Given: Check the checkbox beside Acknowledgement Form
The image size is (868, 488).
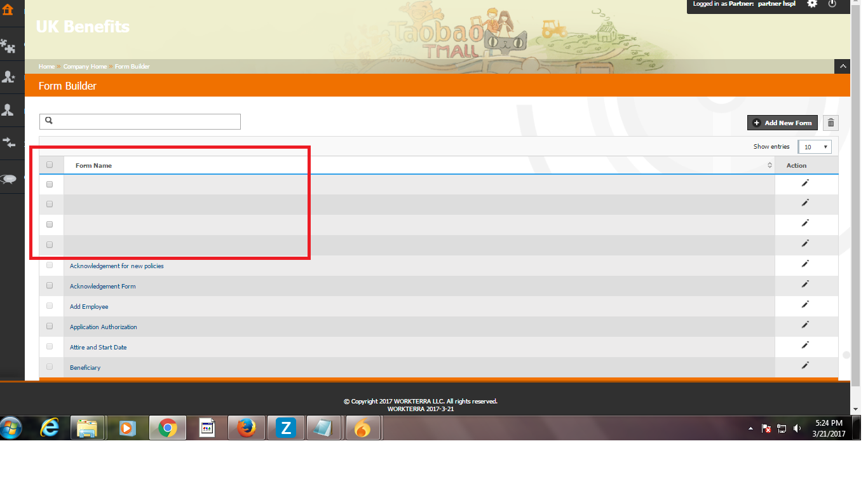Looking at the screenshot, I should (50, 285).
